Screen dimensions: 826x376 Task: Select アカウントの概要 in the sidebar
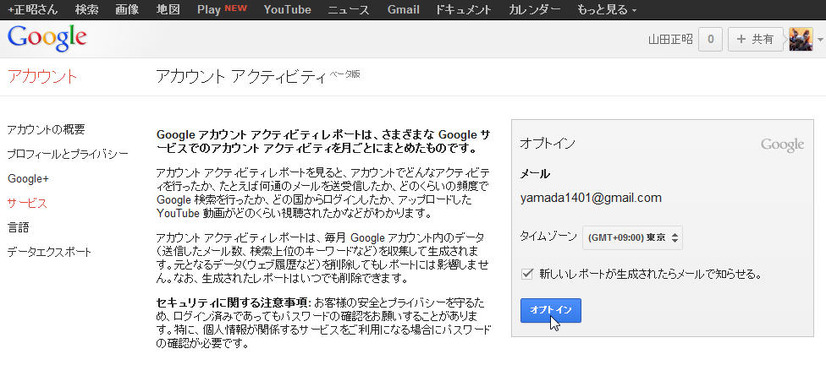click(46, 129)
